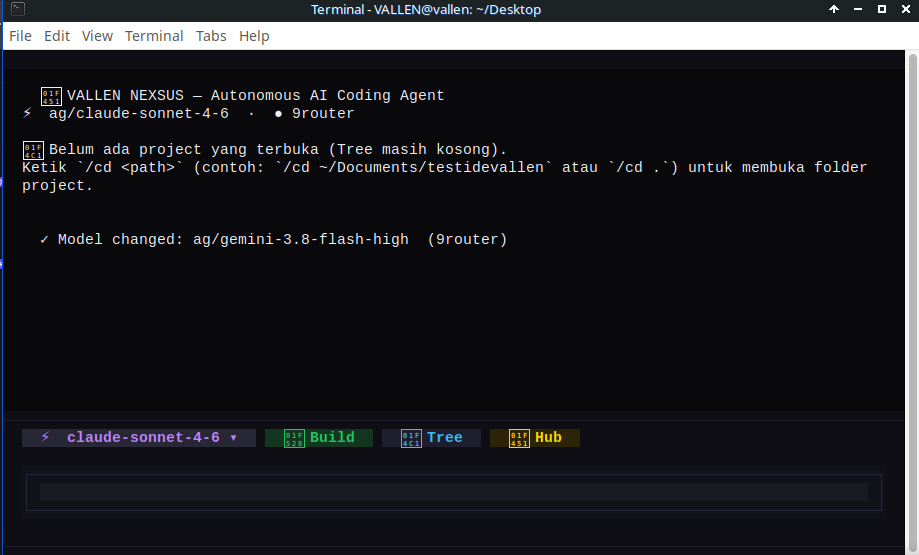
Task: Click the terminal vertical scrollbar
Action: (912, 302)
